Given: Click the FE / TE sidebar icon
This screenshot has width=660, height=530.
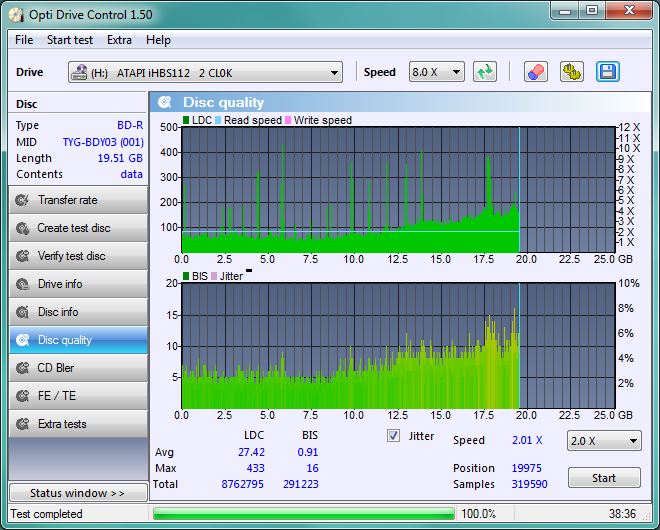Looking at the screenshot, I should [22, 396].
